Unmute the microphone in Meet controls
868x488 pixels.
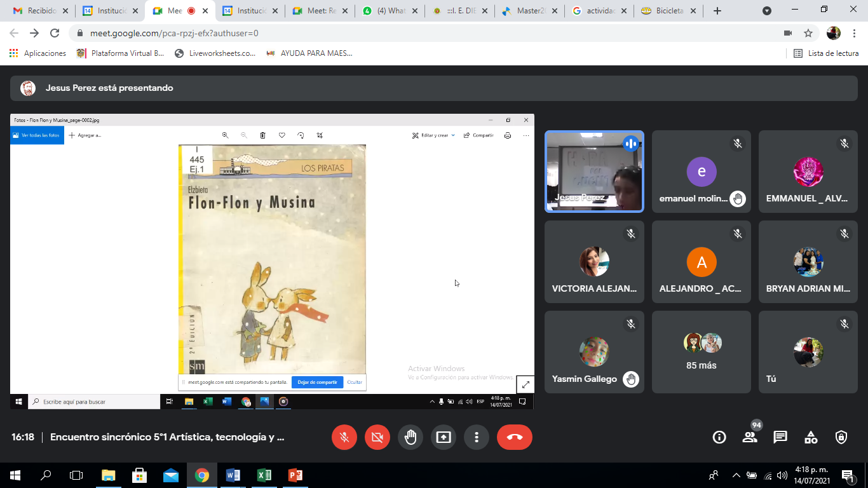coord(344,437)
